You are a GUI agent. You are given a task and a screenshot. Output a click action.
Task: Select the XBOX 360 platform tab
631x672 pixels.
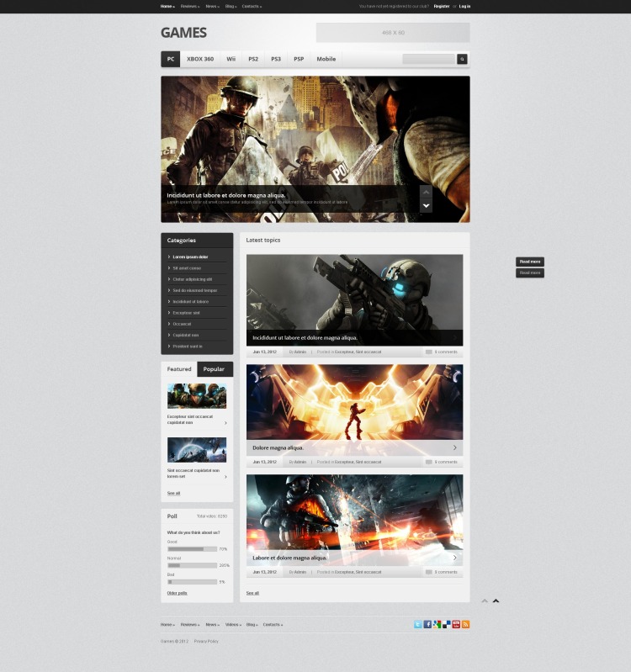pyautogui.click(x=200, y=59)
